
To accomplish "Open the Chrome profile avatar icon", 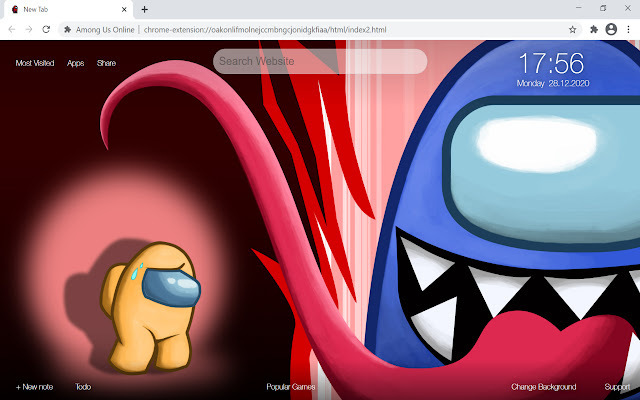I will coord(611,29).
